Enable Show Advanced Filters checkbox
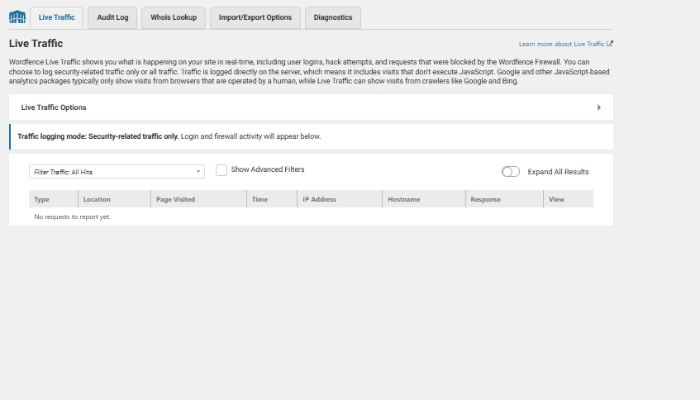Viewport: 700px width, 400px height. click(221, 170)
